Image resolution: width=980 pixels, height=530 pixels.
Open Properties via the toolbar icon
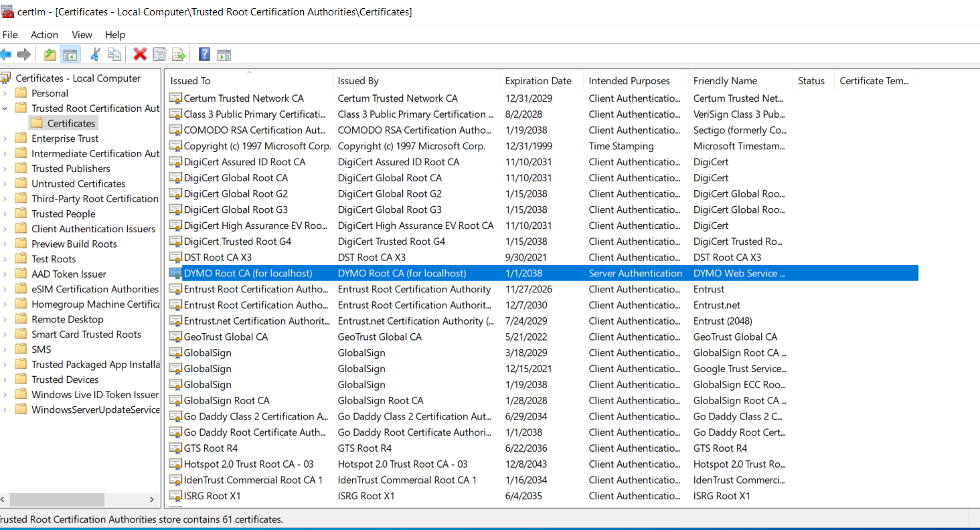pos(159,55)
